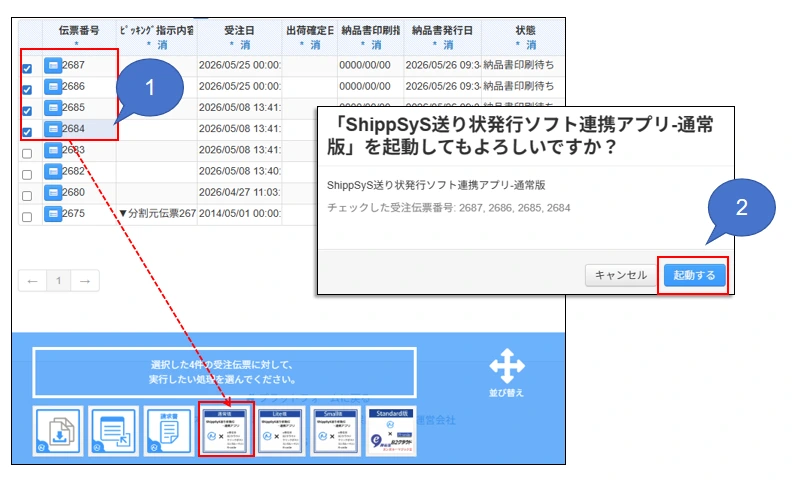Clear the ピッキング指示内容 column filter (消)
792x484 pixels.
click(x=162, y=45)
